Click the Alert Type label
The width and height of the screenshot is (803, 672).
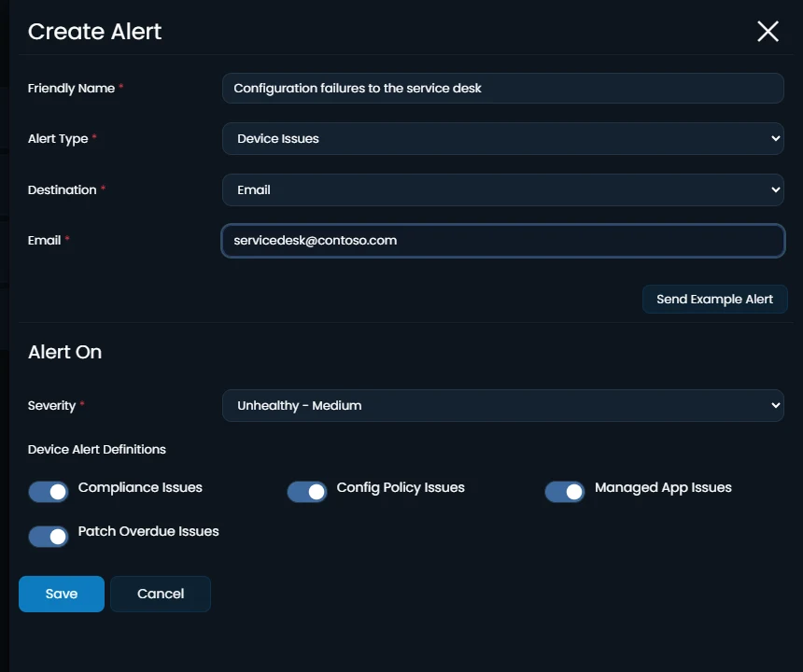coord(58,139)
